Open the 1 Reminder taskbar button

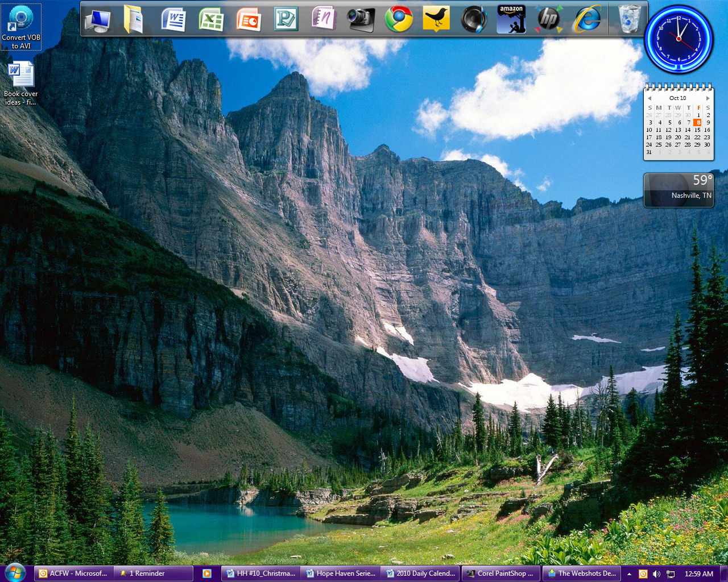tap(147, 573)
